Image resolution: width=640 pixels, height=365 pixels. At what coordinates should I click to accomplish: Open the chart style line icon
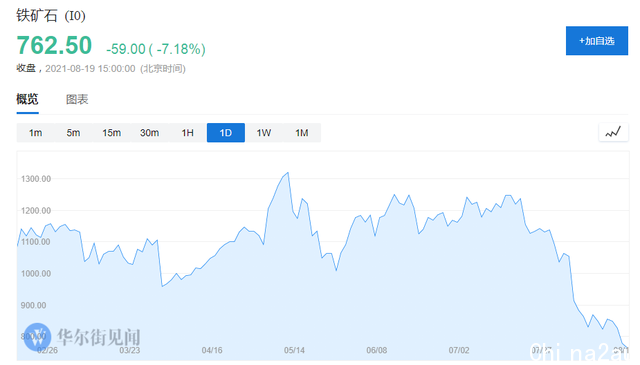click(x=613, y=132)
